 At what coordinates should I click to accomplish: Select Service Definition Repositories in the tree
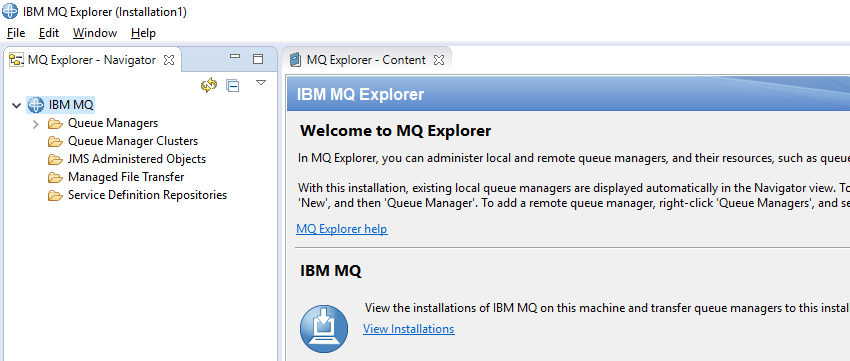(147, 195)
